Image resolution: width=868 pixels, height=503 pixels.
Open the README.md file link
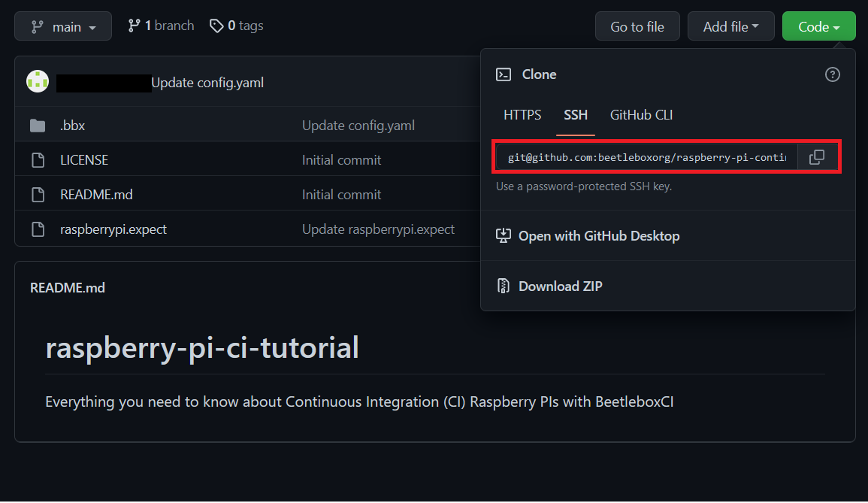(x=96, y=195)
